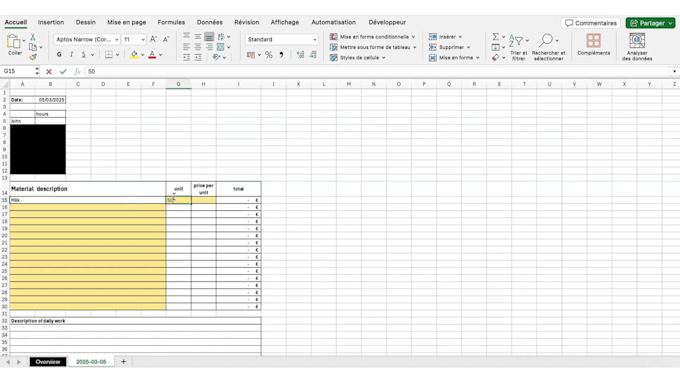This screenshot has width=680, height=383.
Task: Confirm the entry with the green checkmark
Action: tap(63, 72)
